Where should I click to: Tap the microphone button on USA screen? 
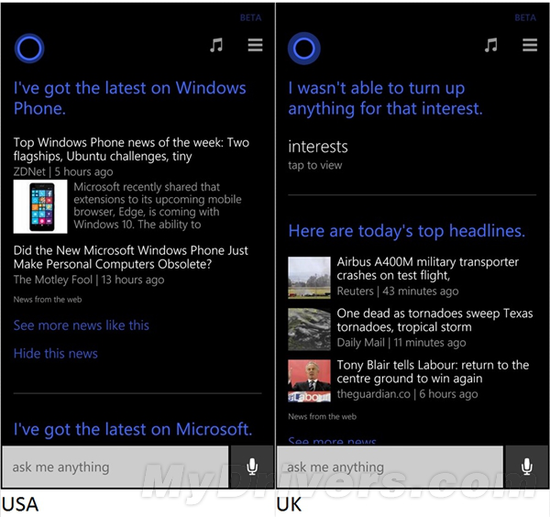coord(252,466)
